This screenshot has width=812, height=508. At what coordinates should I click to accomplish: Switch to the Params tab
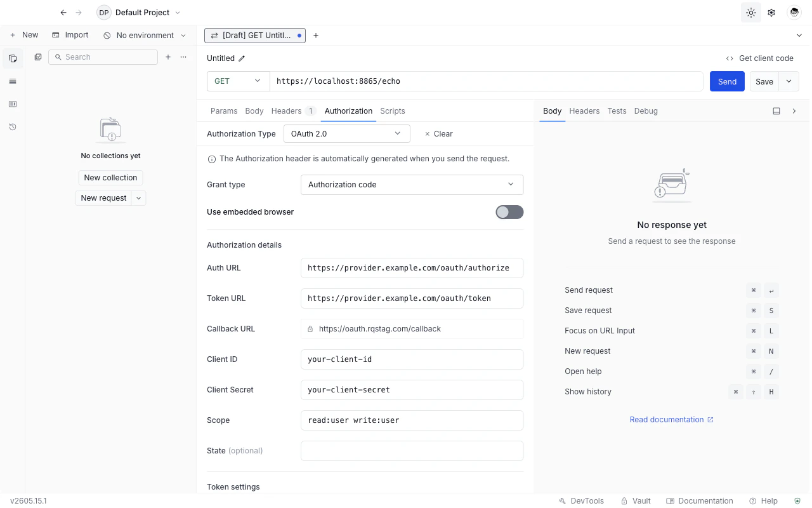(224, 111)
